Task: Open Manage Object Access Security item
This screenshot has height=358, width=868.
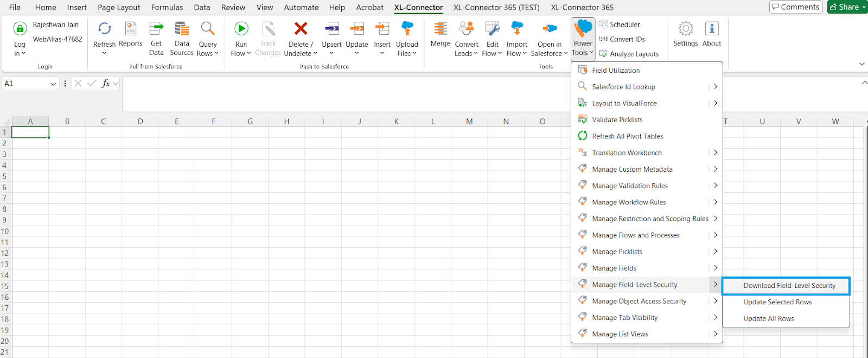Action: 647,301
